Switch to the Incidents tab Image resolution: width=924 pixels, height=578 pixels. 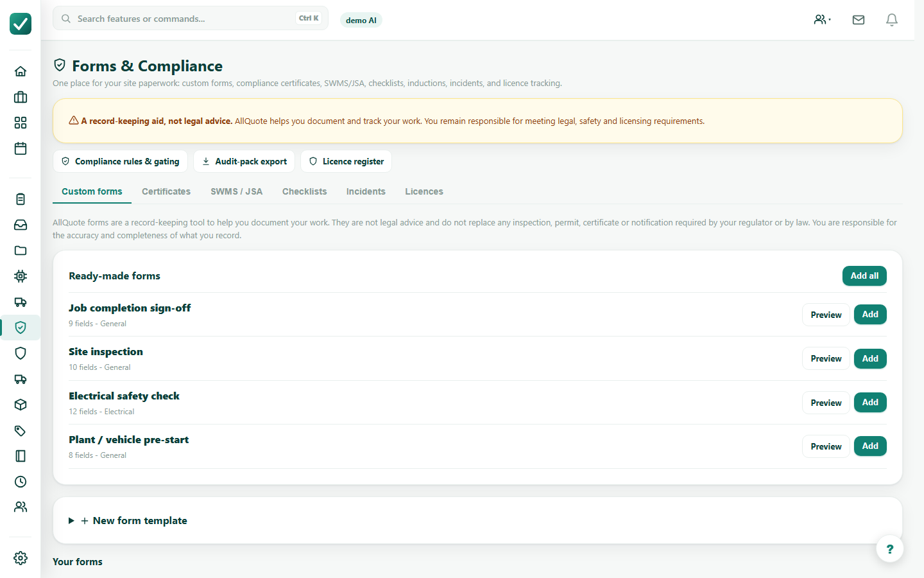[x=366, y=191]
